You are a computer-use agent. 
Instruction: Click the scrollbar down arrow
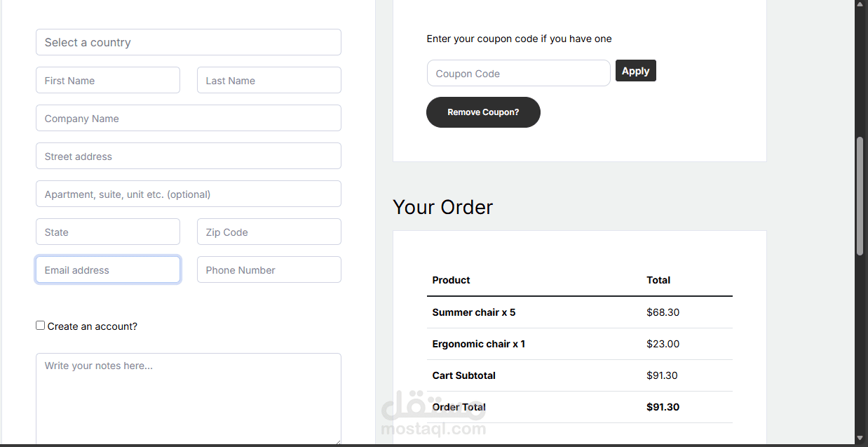tap(860, 438)
